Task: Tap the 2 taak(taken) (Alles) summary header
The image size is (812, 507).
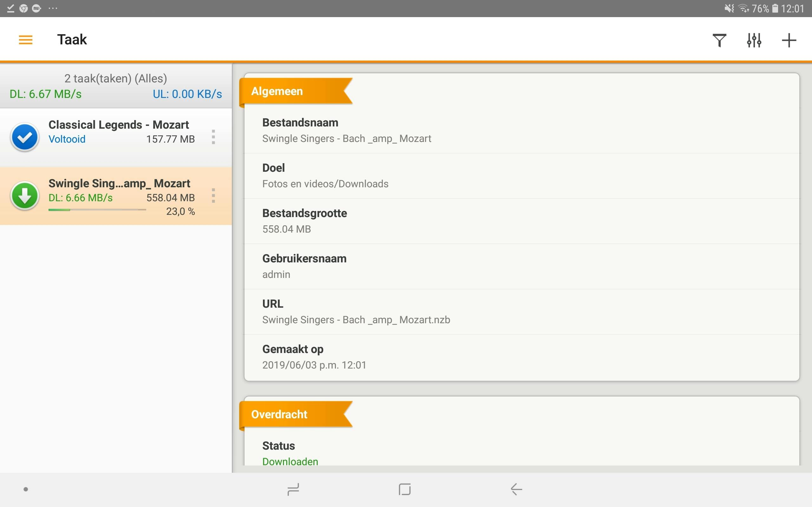Action: [x=115, y=79]
